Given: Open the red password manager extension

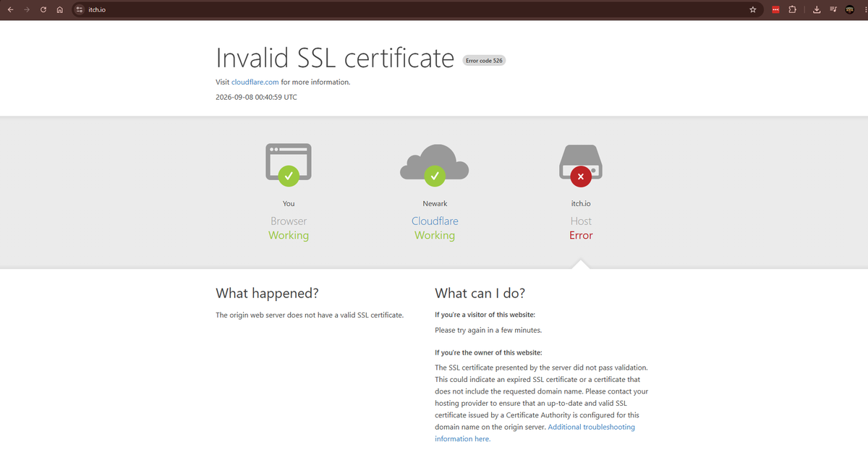Looking at the screenshot, I should click(775, 9).
